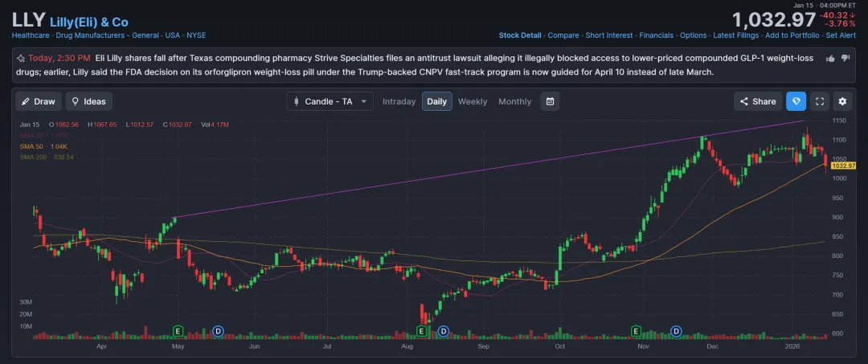Thumbs up the news headline
The width and height of the screenshot is (868, 364).
tap(830, 58)
